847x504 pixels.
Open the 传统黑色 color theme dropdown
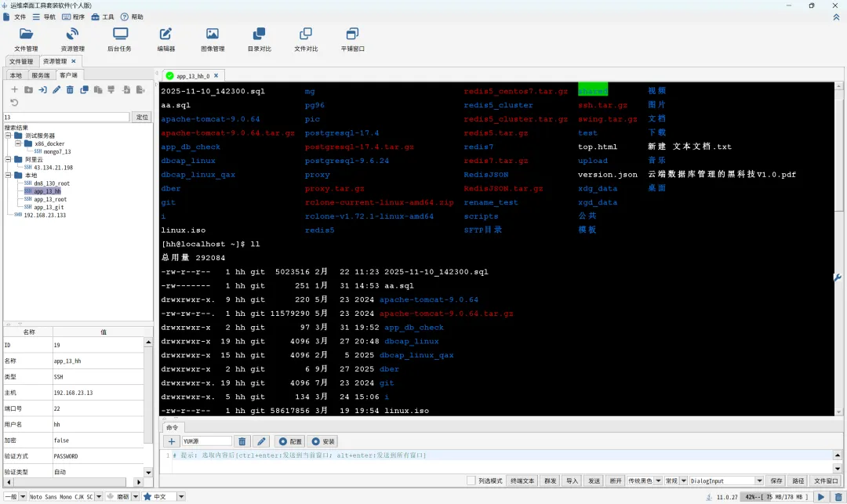point(658,480)
